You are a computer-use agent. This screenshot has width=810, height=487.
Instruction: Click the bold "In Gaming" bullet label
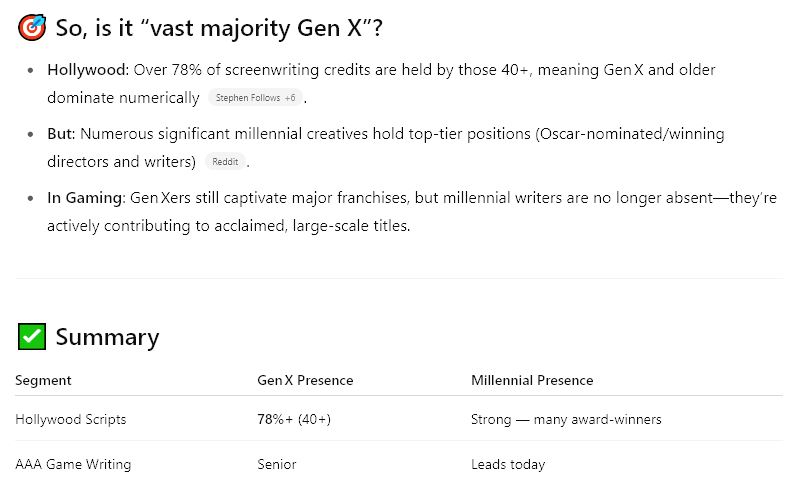(86, 198)
